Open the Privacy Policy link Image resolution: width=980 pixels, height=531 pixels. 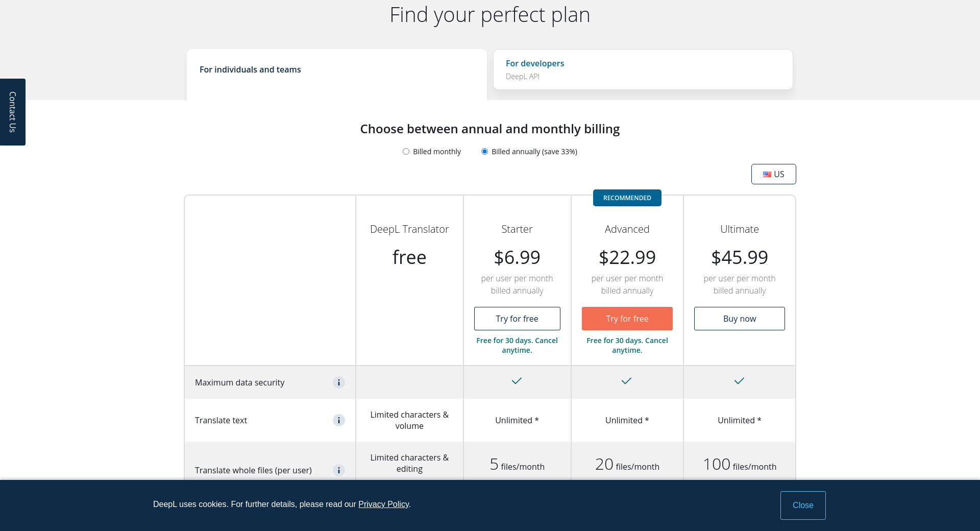click(x=383, y=504)
